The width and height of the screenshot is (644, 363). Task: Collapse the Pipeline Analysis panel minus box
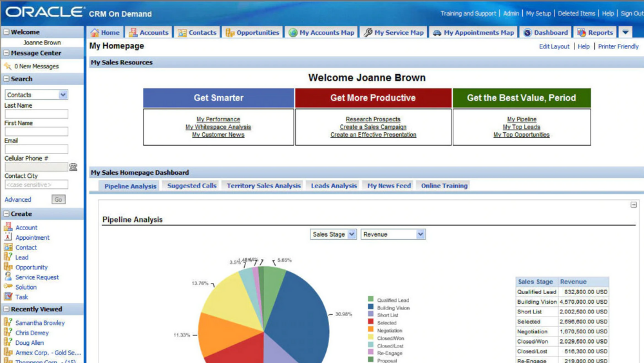(634, 205)
